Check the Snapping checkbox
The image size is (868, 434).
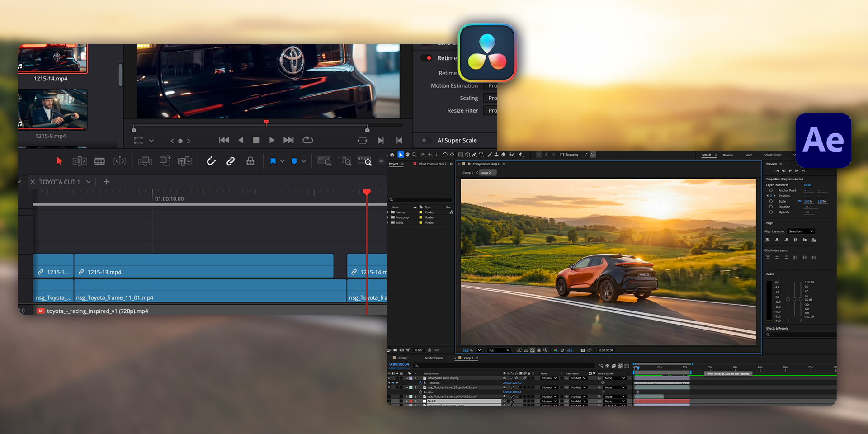point(562,155)
